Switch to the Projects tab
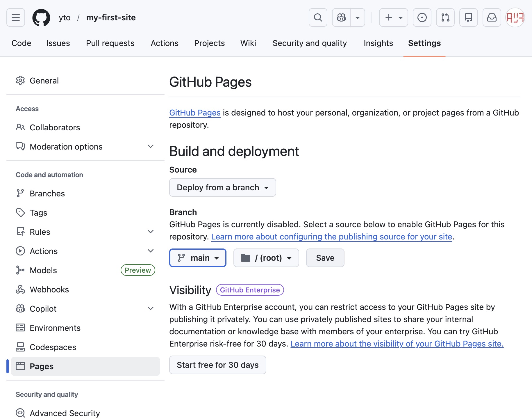 209,43
